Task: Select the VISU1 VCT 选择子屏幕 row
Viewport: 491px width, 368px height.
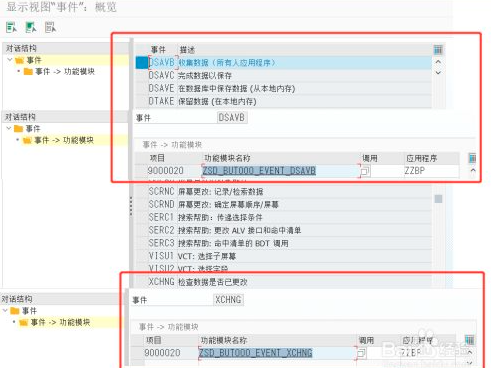Action: click(284, 256)
